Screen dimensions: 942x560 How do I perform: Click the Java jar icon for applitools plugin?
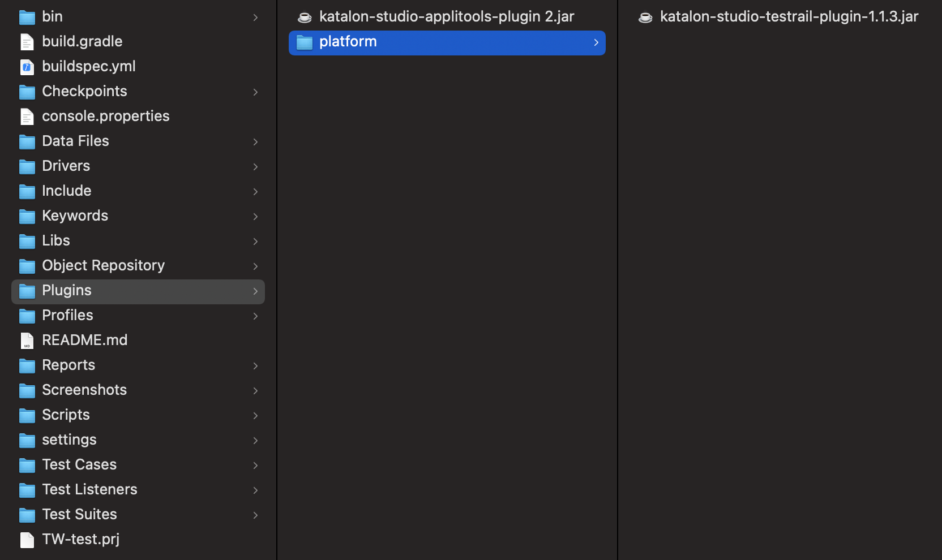pos(305,18)
